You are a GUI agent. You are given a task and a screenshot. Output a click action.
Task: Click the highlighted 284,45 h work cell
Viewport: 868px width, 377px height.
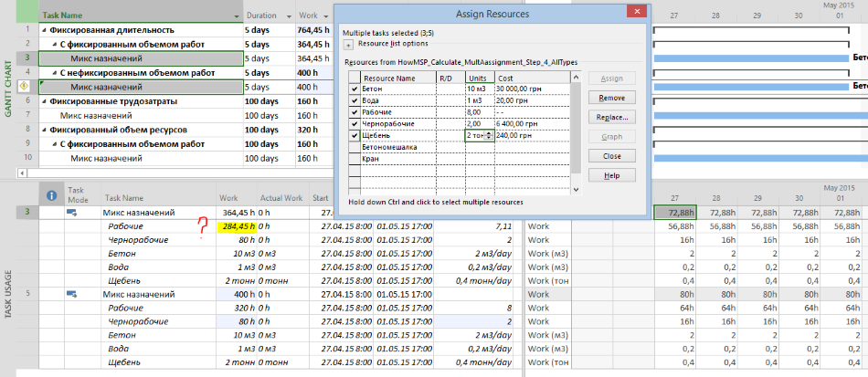(237, 226)
